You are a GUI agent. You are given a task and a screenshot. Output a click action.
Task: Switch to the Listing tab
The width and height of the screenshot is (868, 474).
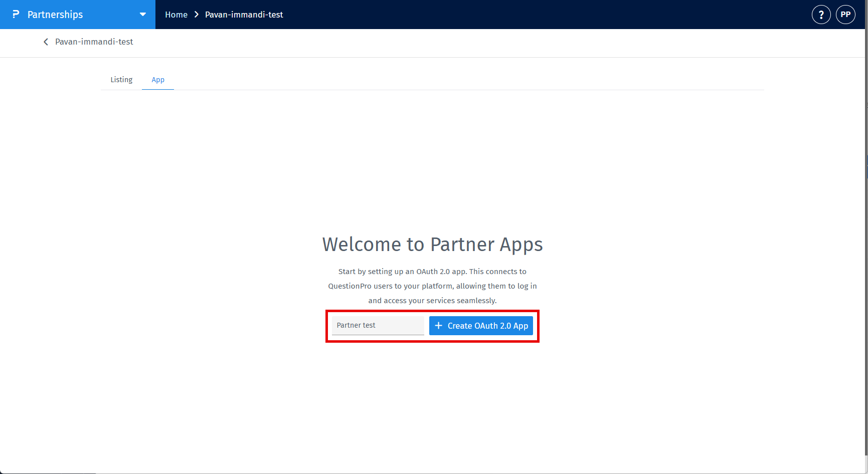tap(121, 80)
